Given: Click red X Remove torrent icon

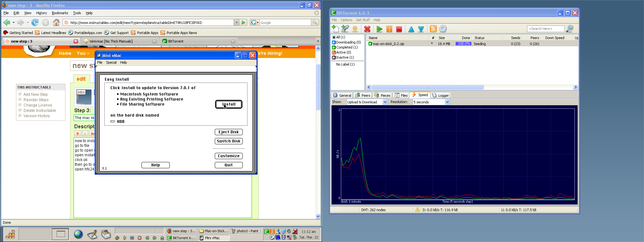Looking at the screenshot, I should click(x=367, y=29).
